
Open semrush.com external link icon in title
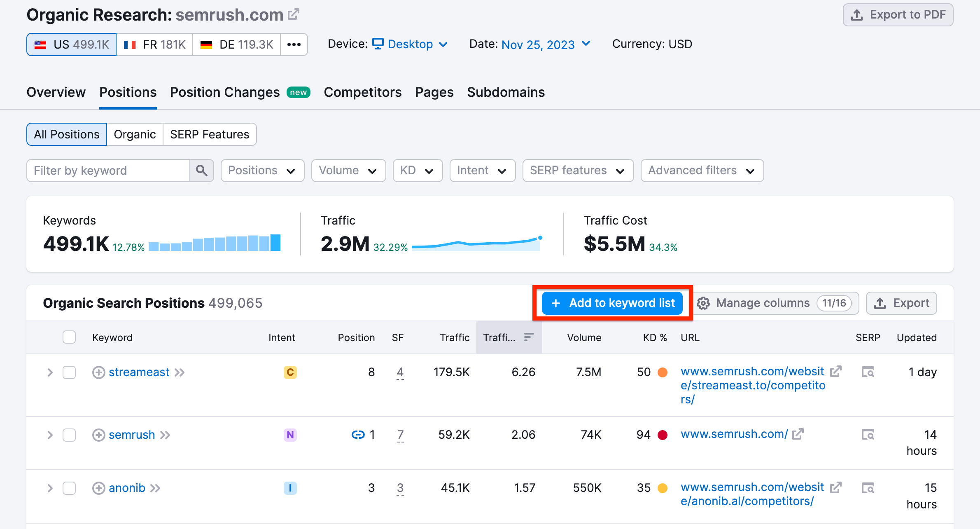coord(294,14)
